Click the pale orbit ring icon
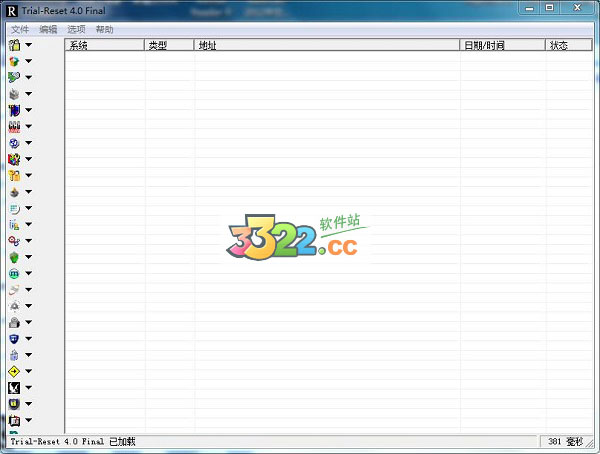Viewport: 600px width, 454px height. pyautogui.click(x=14, y=290)
